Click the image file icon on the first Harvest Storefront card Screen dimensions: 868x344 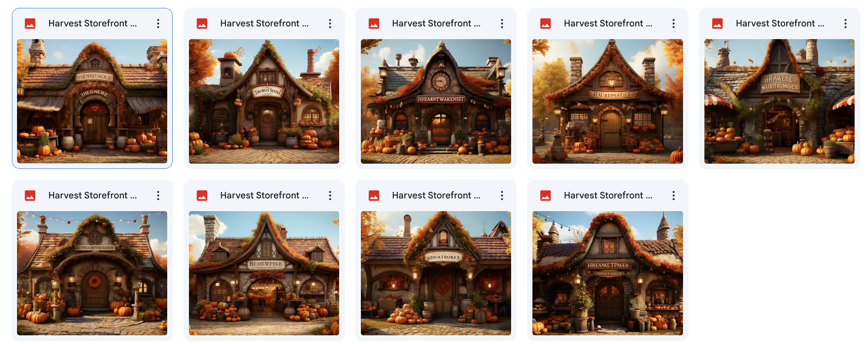pyautogui.click(x=30, y=23)
